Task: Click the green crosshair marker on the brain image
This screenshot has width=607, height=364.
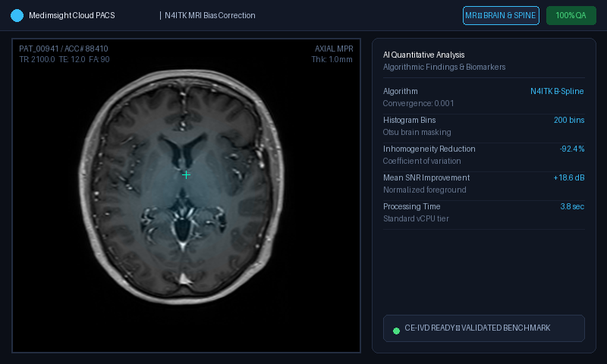Action: [186, 175]
